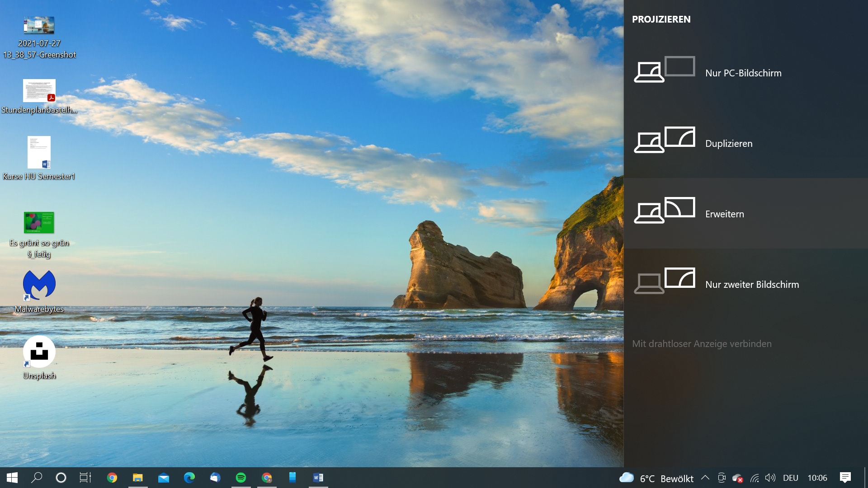
Task: Launch Microsoft Word from the taskbar
Action: [x=318, y=478]
